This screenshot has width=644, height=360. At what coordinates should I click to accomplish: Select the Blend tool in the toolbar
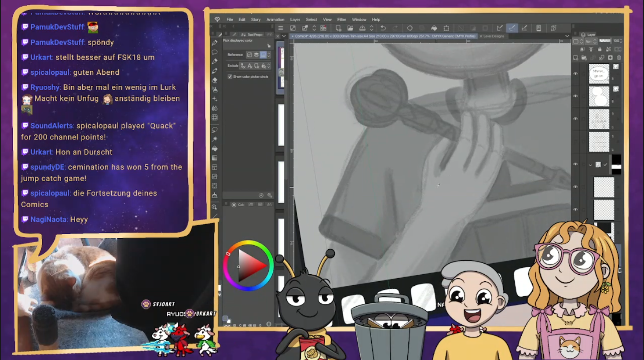[x=215, y=108]
